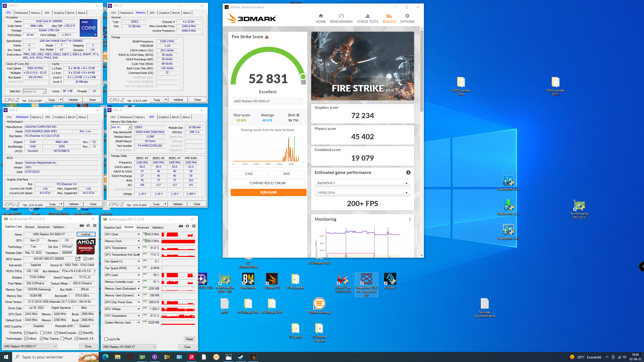Click refresh icon in GPU-Z Sensors window
Image resolution: width=644 pixels, height=362 pixels.
click(187, 226)
